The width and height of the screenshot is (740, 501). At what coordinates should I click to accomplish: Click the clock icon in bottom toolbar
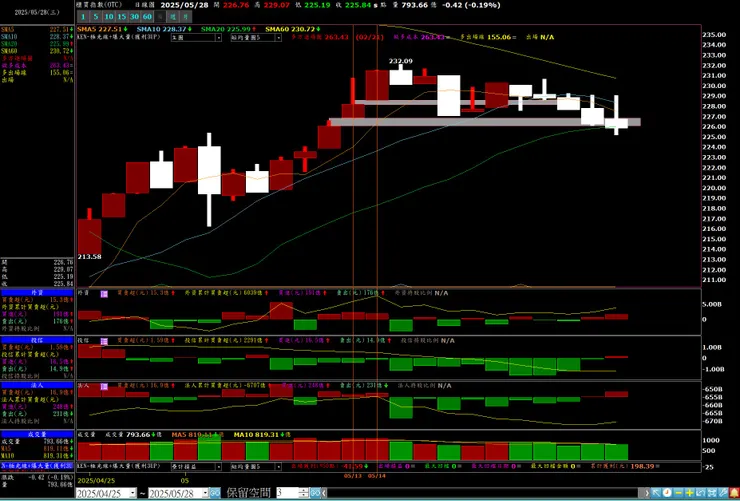(x=667, y=493)
